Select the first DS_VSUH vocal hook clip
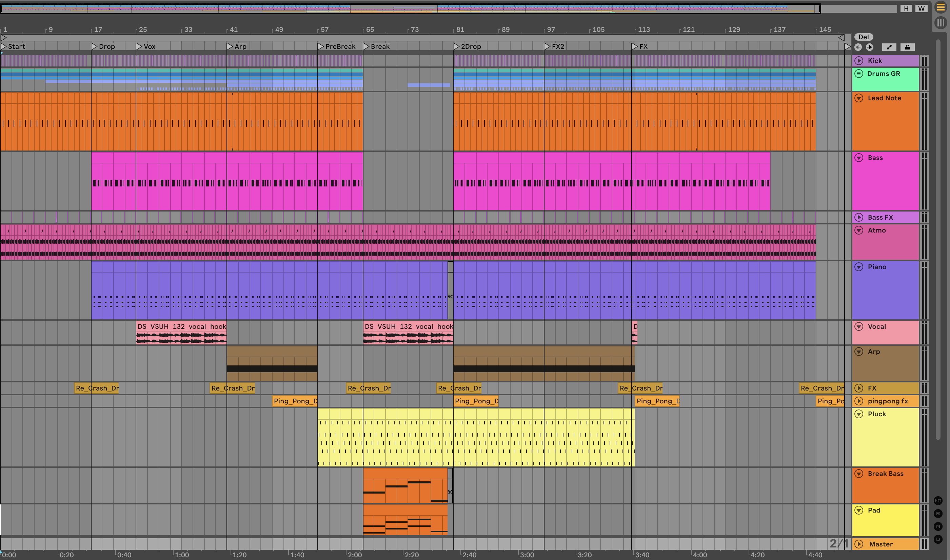950x560 pixels. [x=181, y=327]
